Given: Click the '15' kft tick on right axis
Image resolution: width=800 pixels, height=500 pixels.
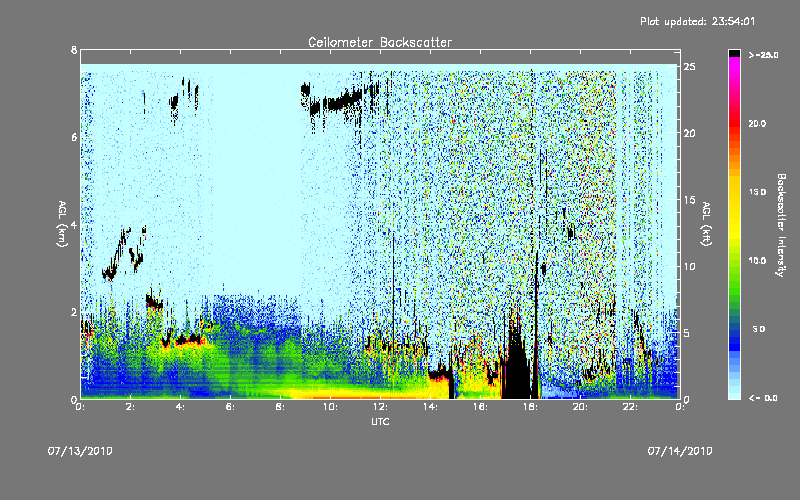Looking at the screenshot, I should pyautogui.click(x=689, y=200).
